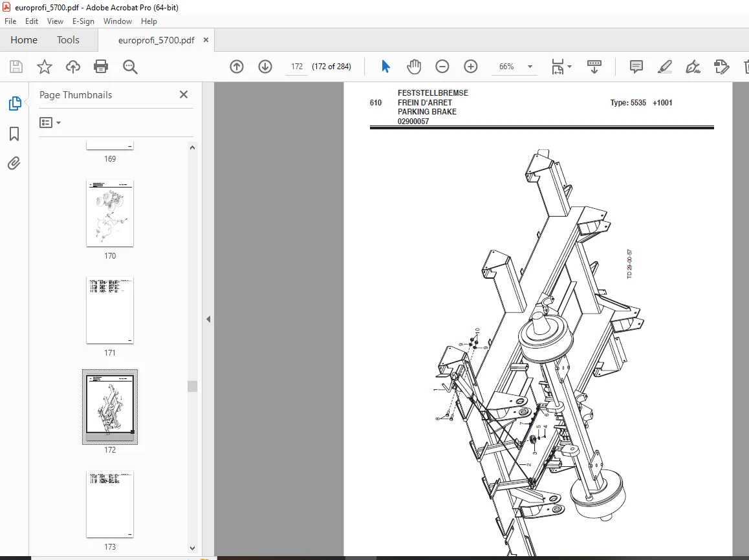Open the Edit menu
This screenshot has height=560, width=749.
32,21
